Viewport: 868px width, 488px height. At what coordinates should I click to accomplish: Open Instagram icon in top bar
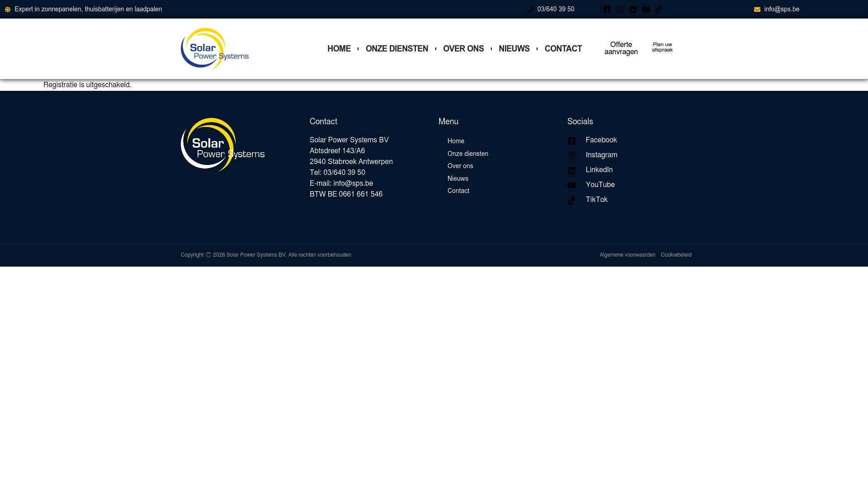click(x=620, y=9)
